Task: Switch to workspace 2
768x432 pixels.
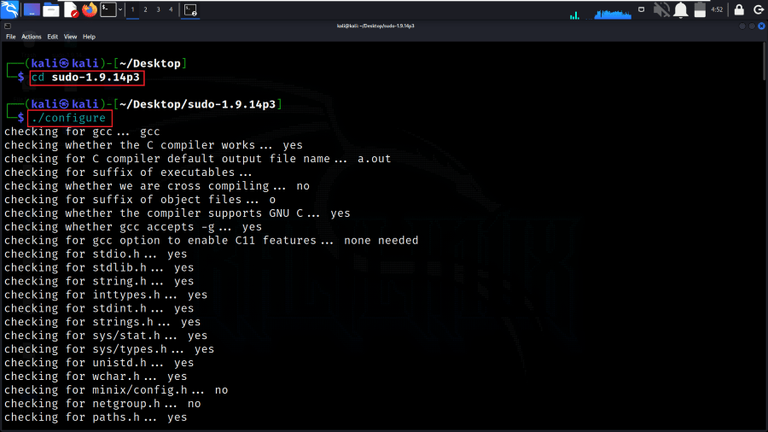Action: click(145, 9)
